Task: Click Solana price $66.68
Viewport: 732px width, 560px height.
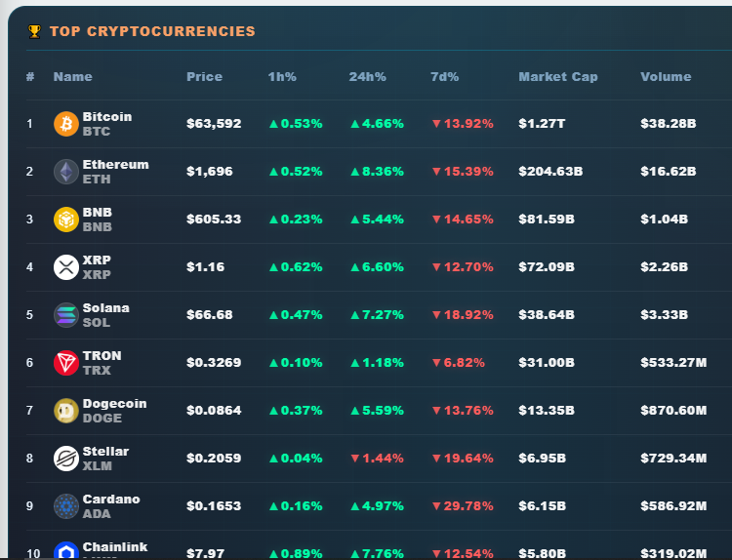Action: coord(210,315)
